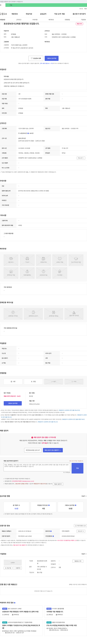Switch to the 복리후생 tab

pyautogui.click(x=51, y=20)
